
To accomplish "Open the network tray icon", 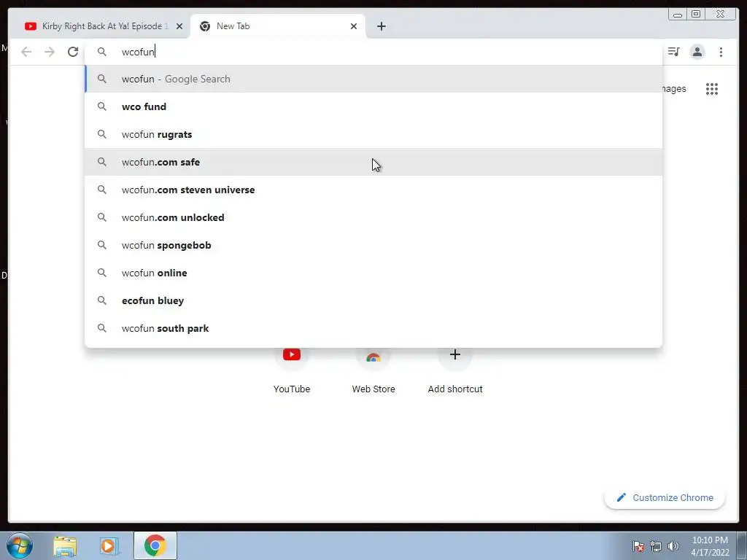I will [x=656, y=546].
